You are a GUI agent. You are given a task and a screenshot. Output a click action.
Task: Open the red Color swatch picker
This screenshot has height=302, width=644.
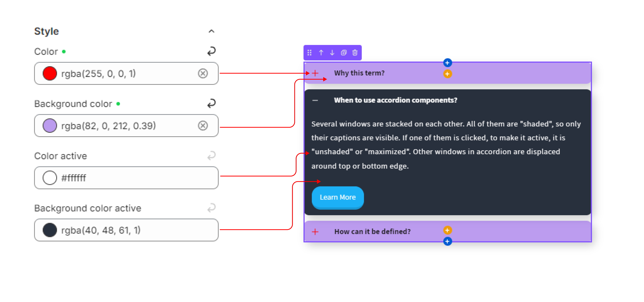(50, 74)
